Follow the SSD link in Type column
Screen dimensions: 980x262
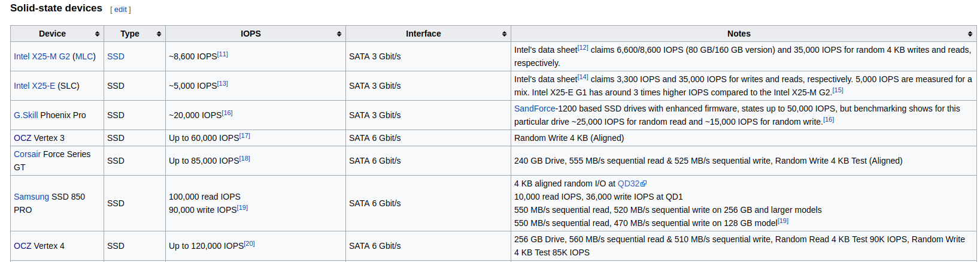(x=116, y=56)
